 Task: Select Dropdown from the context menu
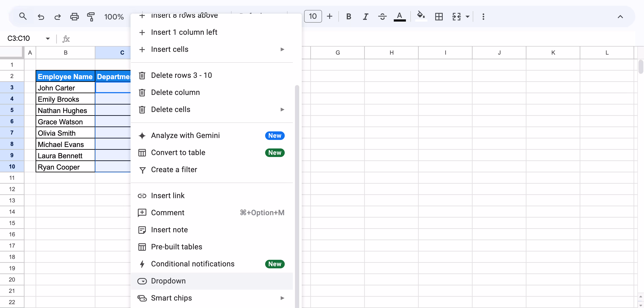pyautogui.click(x=168, y=281)
